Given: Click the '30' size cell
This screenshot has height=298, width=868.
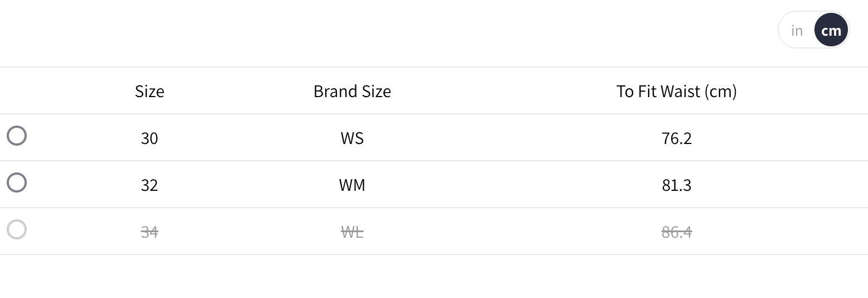Looking at the screenshot, I should [150, 138].
